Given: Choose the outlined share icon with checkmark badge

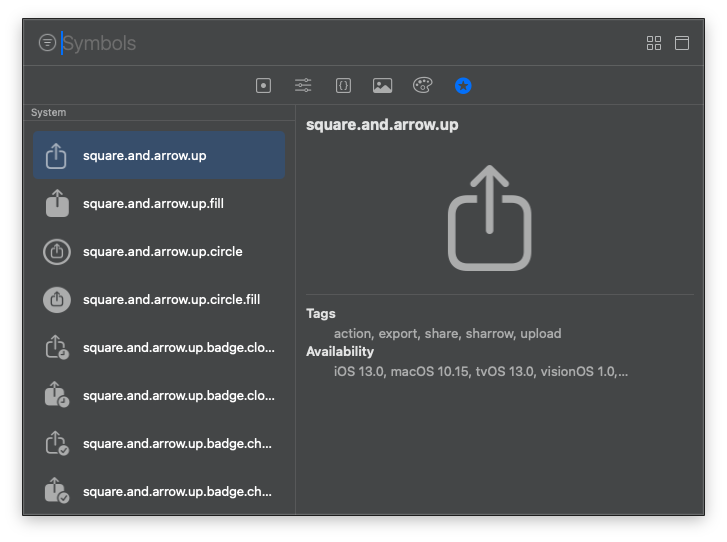Looking at the screenshot, I should (57, 443).
